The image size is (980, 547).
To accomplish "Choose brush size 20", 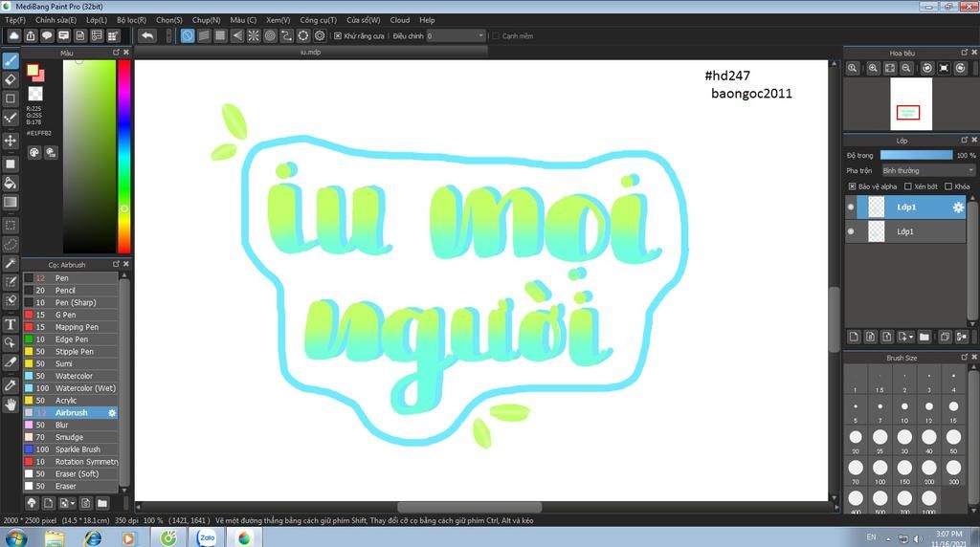I will [x=856, y=440].
